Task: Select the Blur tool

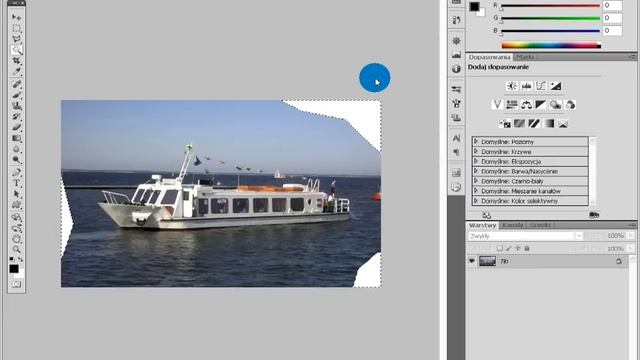Action: (x=16, y=149)
